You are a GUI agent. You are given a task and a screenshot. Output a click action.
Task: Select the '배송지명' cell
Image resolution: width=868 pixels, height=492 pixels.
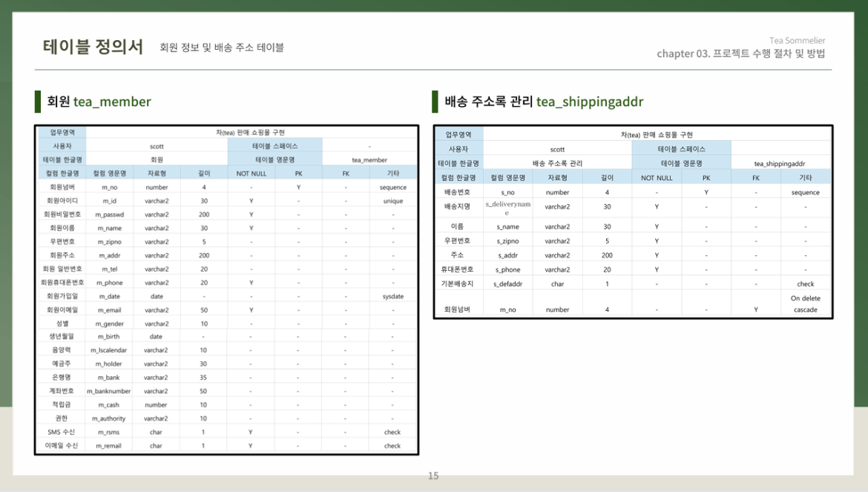457,206
